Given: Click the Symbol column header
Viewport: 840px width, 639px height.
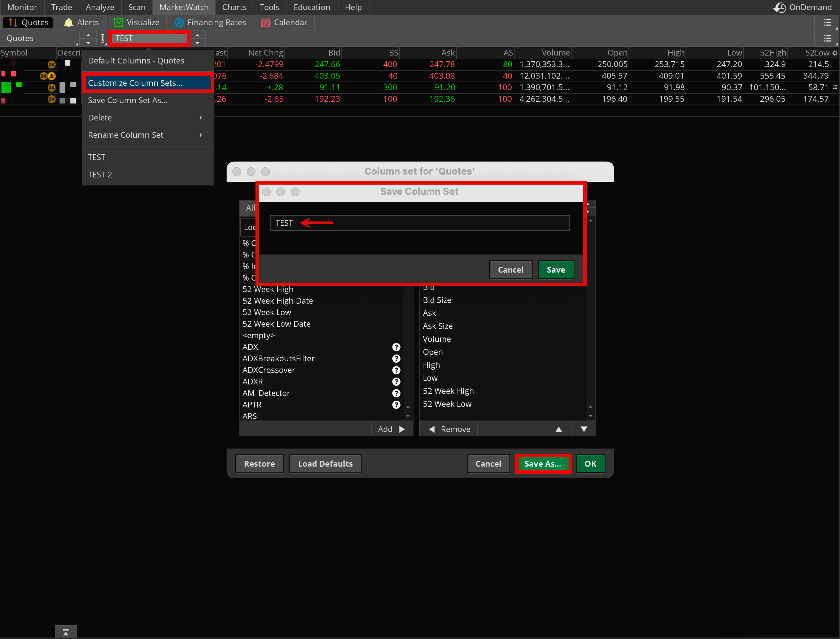Looking at the screenshot, I should 28,53.
